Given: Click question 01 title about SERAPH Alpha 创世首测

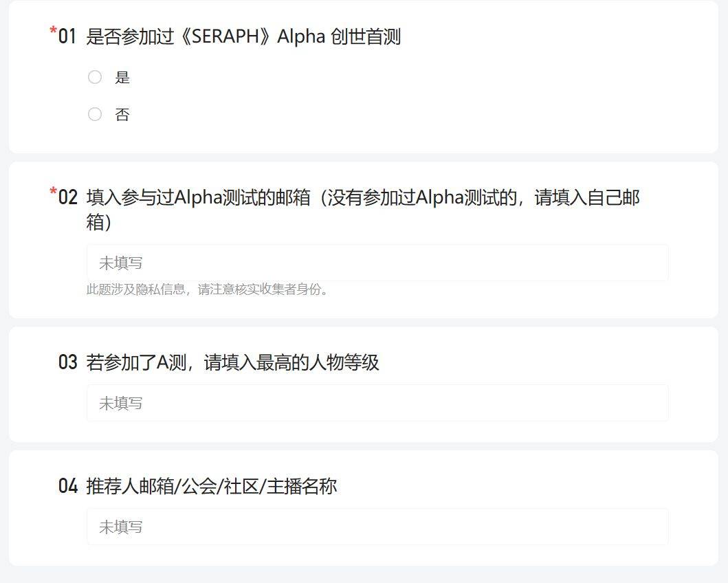Looking at the screenshot, I should 243,36.
